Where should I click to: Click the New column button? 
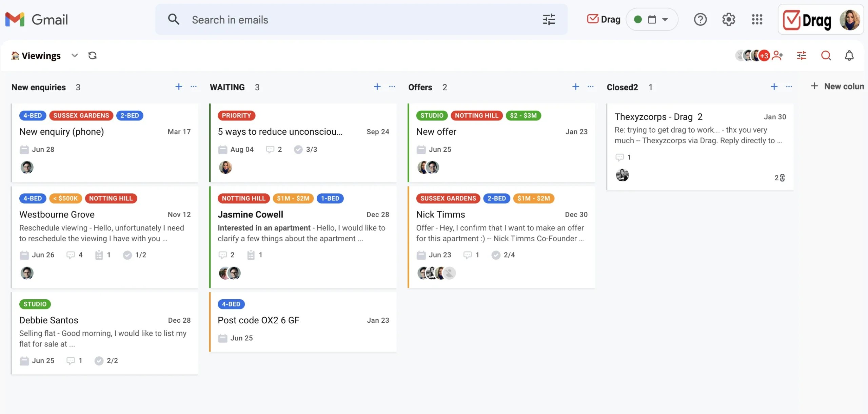pyautogui.click(x=837, y=86)
